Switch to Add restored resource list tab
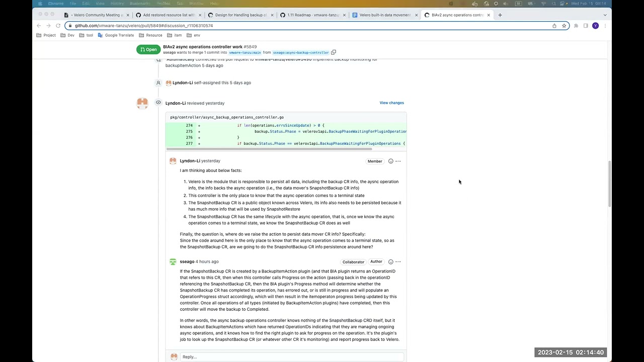 point(169,15)
